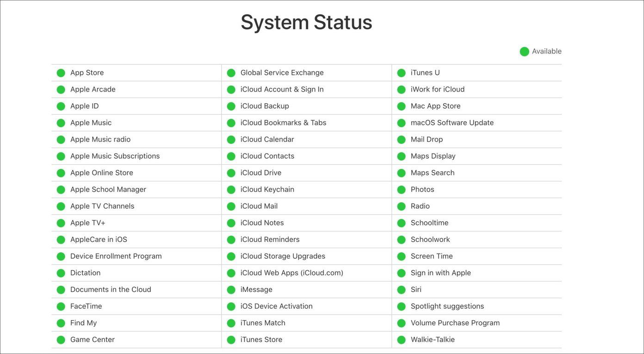Click the green status dot beside Siri
Screen dimensions: 644x354
pyautogui.click(x=402, y=290)
